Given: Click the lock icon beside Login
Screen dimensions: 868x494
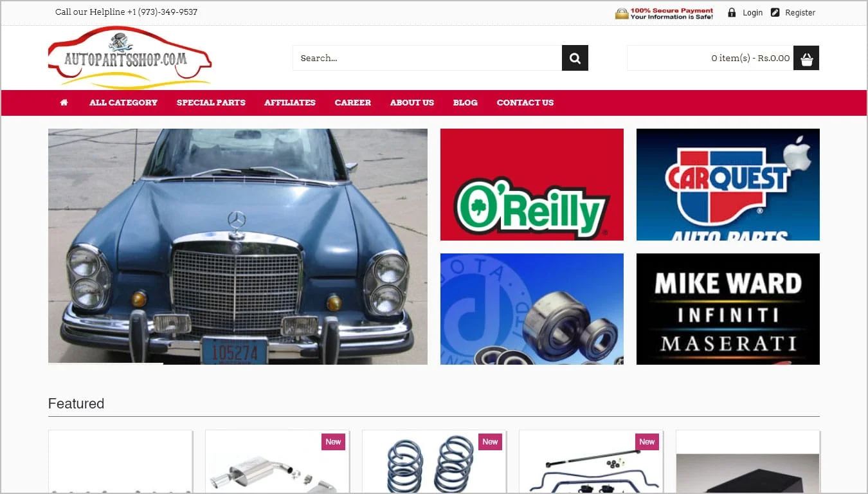Looking at the screenshot, I should point(732,12).
